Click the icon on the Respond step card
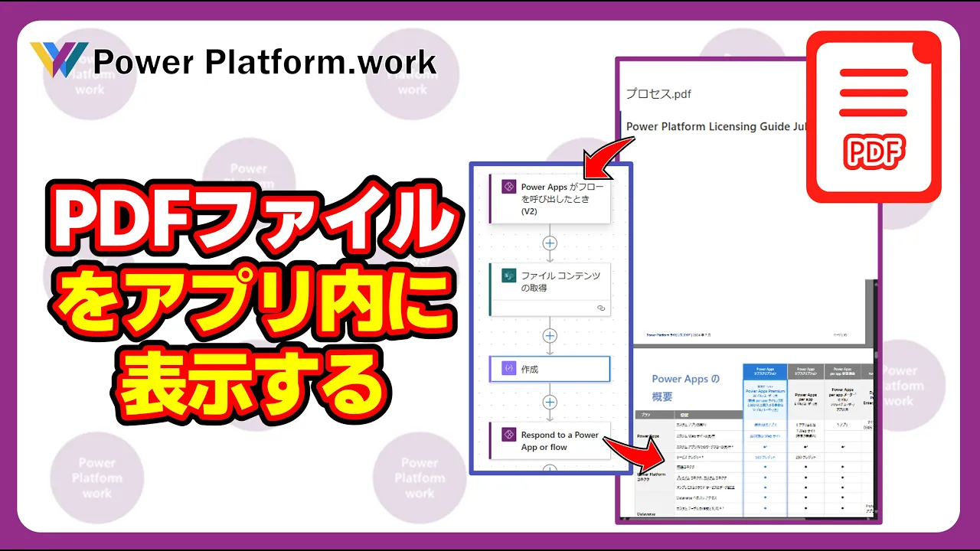The height and width of the screenshot is (551, 980). click(x=508, y=434)
